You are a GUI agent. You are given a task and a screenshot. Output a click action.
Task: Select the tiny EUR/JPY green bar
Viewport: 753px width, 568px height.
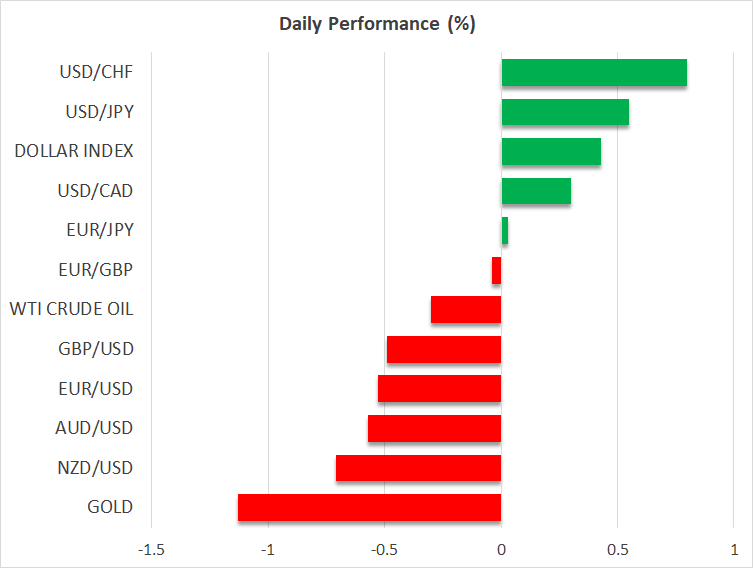tap(505, 231)
